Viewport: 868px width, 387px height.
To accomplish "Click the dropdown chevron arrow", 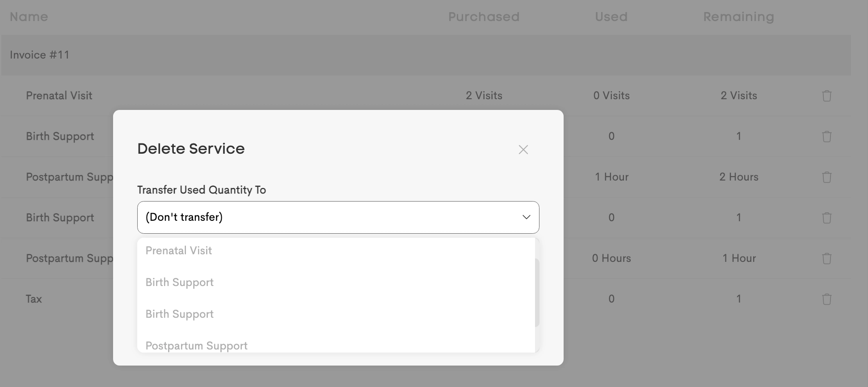I will point(526,217).
